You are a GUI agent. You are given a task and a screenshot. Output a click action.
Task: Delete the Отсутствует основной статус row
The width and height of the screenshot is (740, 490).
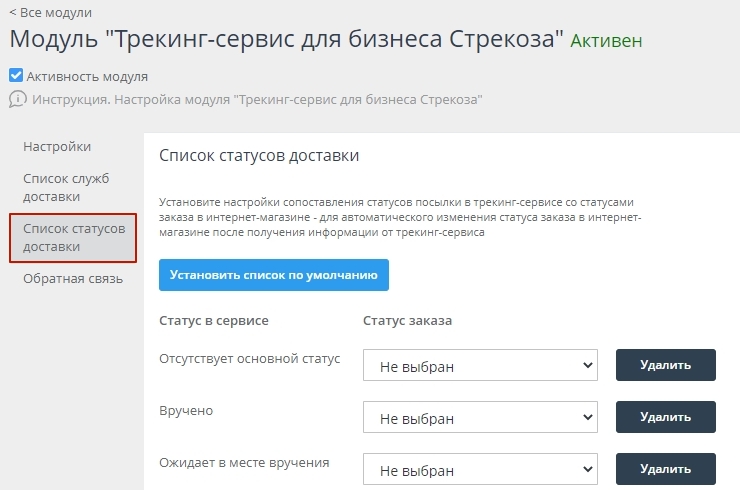[666, 365]
